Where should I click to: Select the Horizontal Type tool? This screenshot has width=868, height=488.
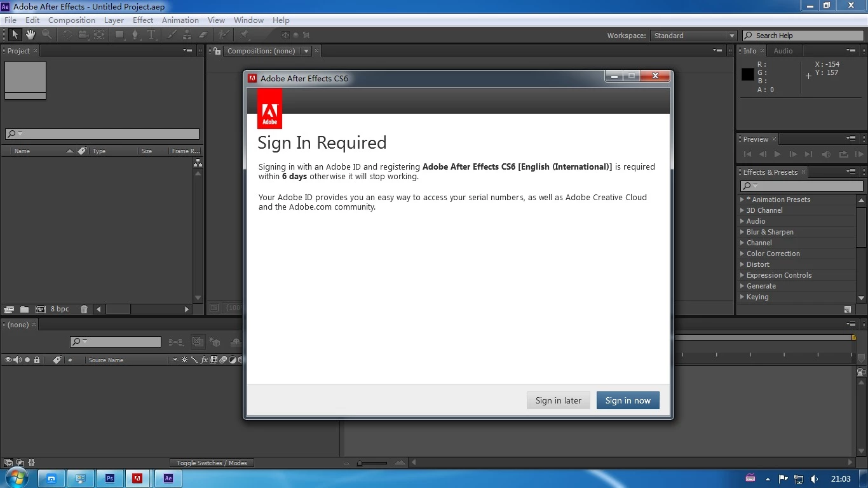(x=151, y=35)
